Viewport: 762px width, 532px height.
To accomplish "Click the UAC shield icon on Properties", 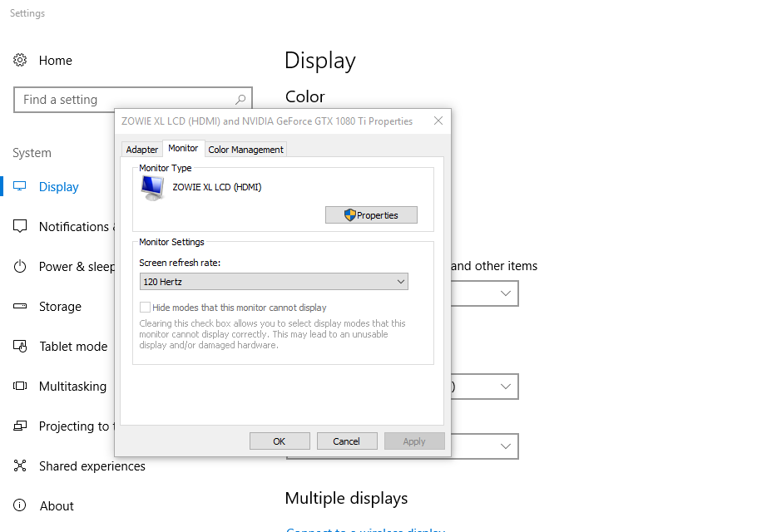I will pos(350,215).
